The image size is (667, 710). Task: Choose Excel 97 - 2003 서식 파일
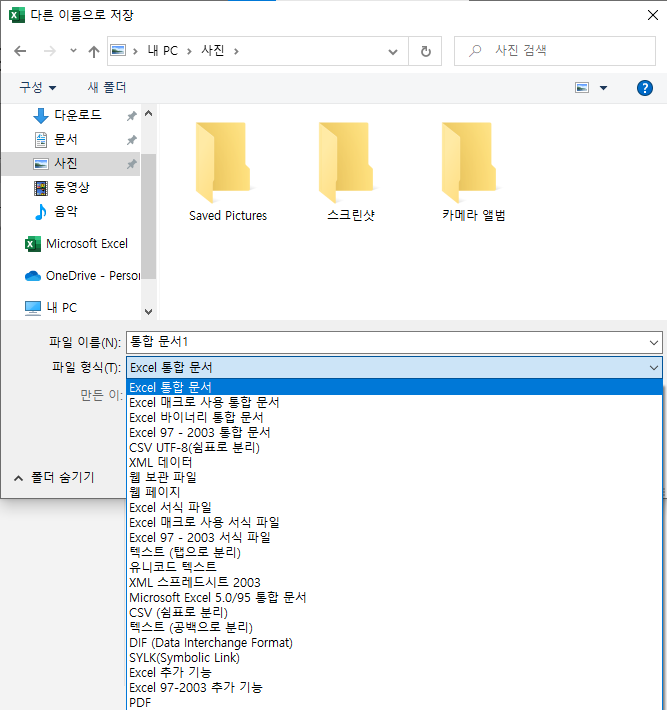click(394, 537)
